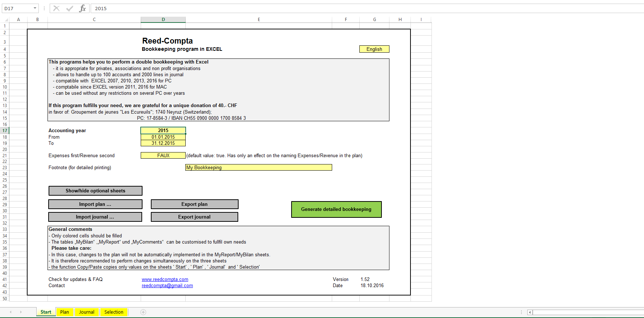
Task: Click the select-all corner triangle
Action: (6, 20)
